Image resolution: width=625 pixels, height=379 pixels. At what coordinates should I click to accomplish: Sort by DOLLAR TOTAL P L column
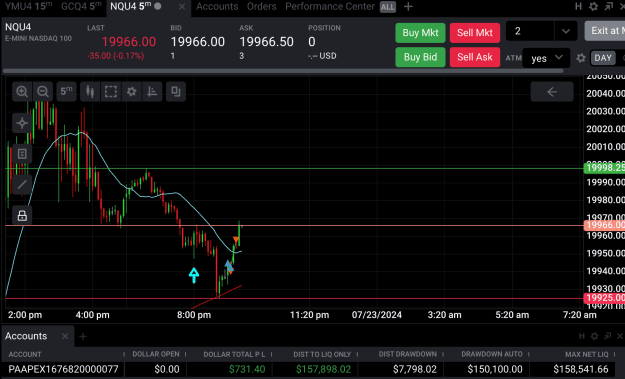point(234,354)
